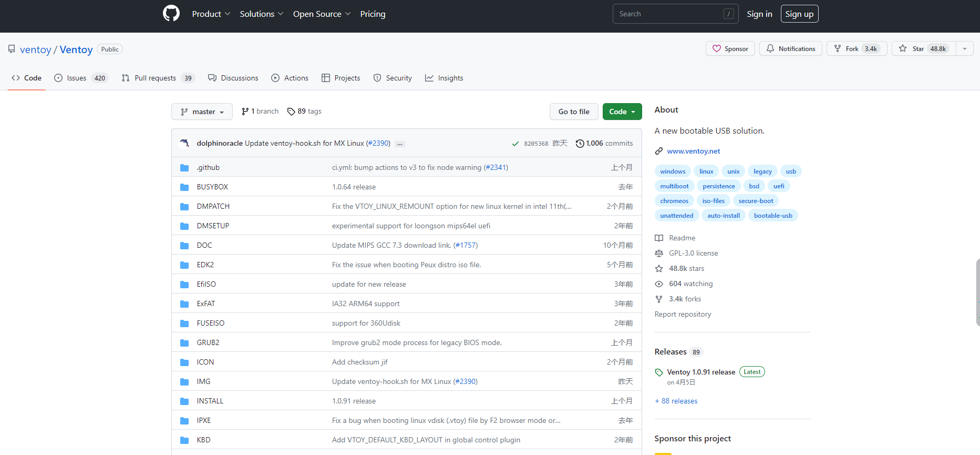Click the Go to file button
The width and height of the screenshot is (980, 455).
(574, 112)
